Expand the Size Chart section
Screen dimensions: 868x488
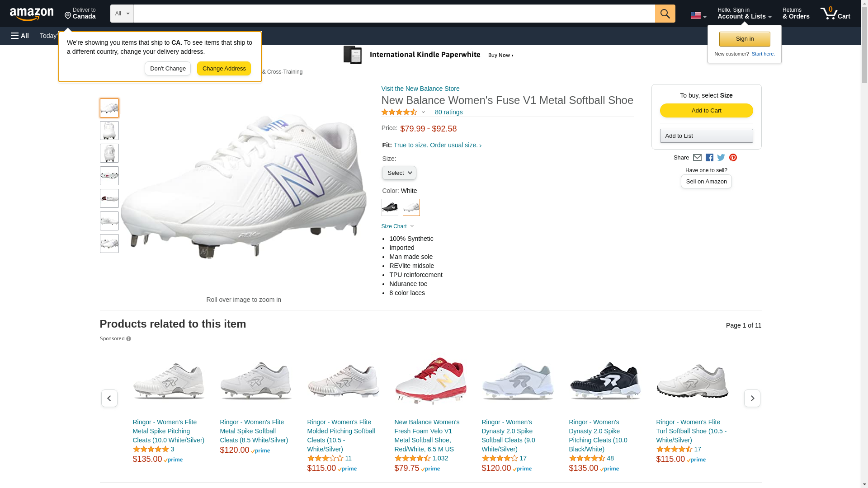[397, 226]
